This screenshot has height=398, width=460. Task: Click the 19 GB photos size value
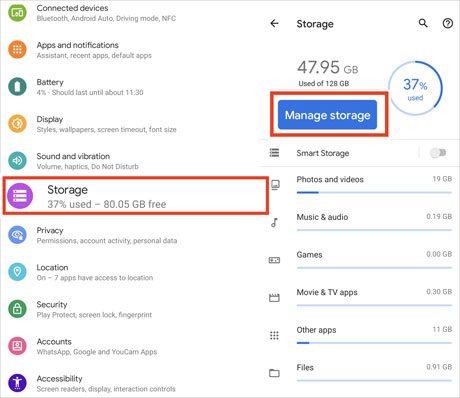click(442, 179)
